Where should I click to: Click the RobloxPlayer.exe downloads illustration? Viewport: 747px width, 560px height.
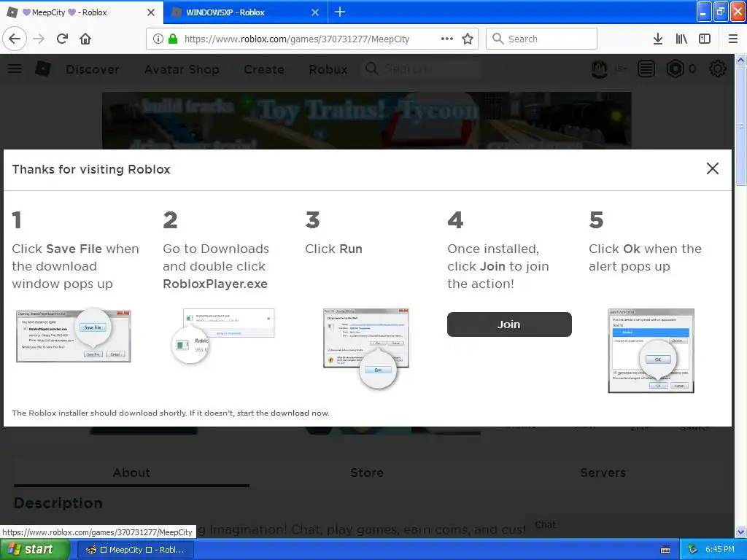click(223, 335)
